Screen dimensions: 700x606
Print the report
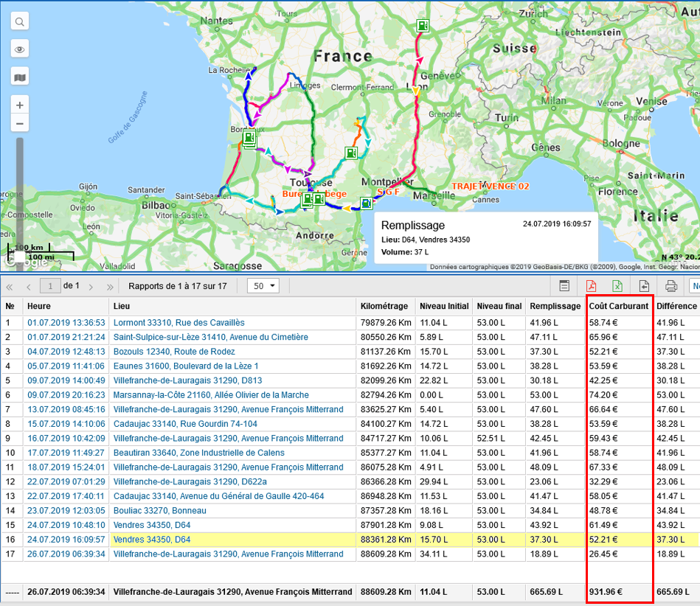pyautogui.click(x=671, y=286)
